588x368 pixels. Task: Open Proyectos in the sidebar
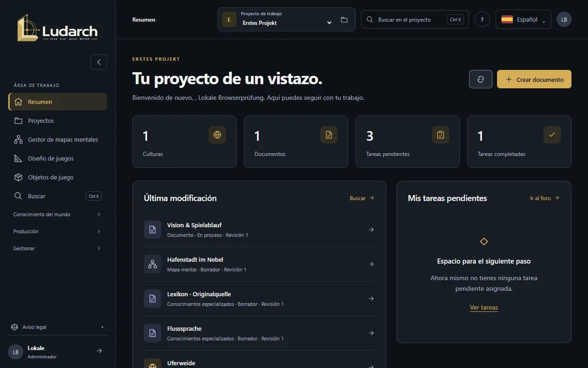[x=57, y=121]
